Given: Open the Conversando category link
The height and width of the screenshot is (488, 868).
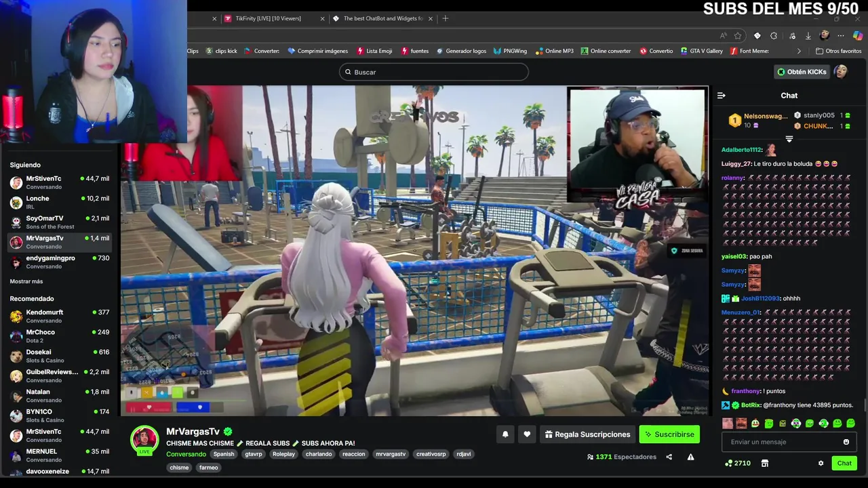Looking at the screenshot, I should point(186,454).
